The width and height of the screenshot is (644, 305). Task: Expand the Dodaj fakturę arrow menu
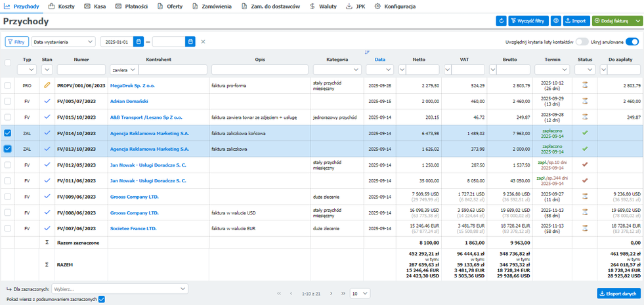pos(638,21)
